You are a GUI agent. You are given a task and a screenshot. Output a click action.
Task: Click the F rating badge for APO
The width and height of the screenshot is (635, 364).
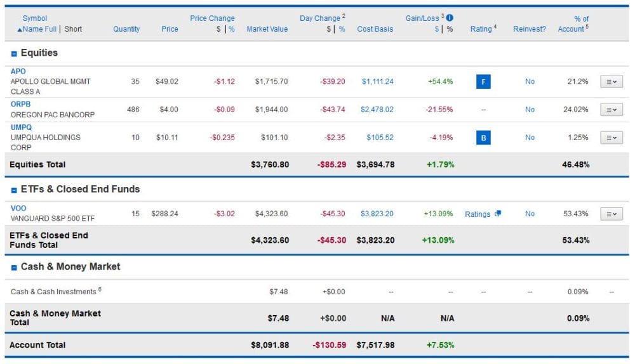[483, 82]
